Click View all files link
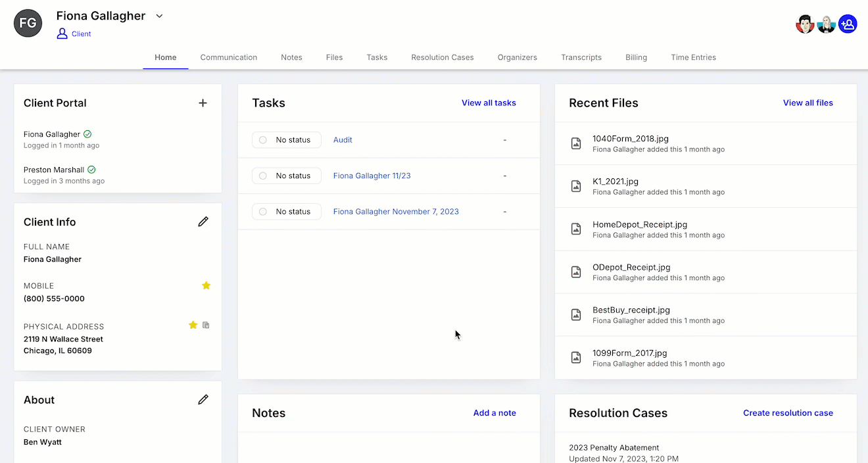Viewport: 868px width, 463px height. tap(808, 103)
